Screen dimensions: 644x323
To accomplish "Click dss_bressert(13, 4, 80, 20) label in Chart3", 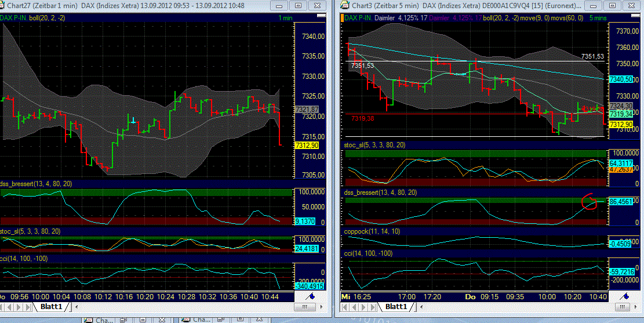I will 380,193.
